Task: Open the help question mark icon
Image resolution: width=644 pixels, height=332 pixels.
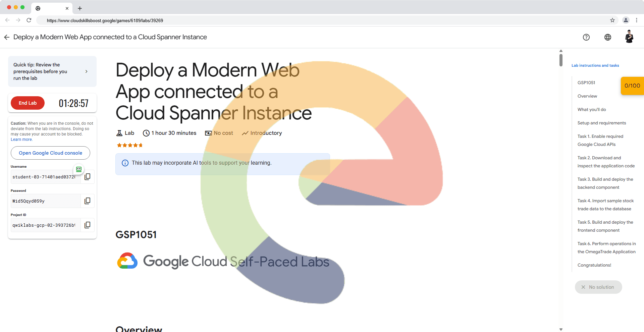Action: [x=586, y=37]
